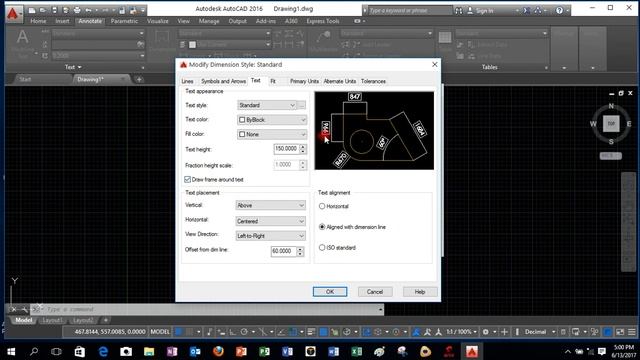Image resolution: width=640 pixels, height=360 pixels.
Task: Switch to the Layout1 tab
Action: [52, 320]
